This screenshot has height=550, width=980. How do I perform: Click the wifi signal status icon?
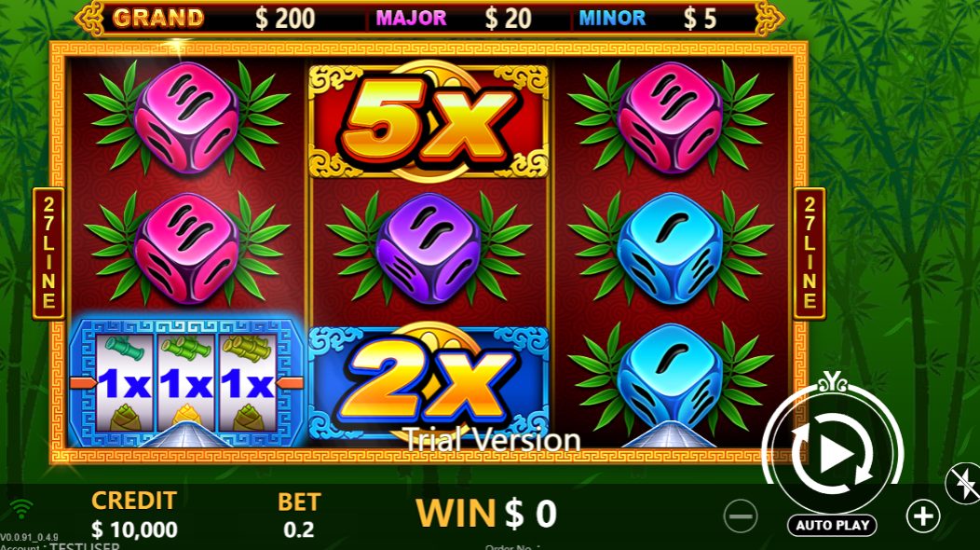[21, 509]
